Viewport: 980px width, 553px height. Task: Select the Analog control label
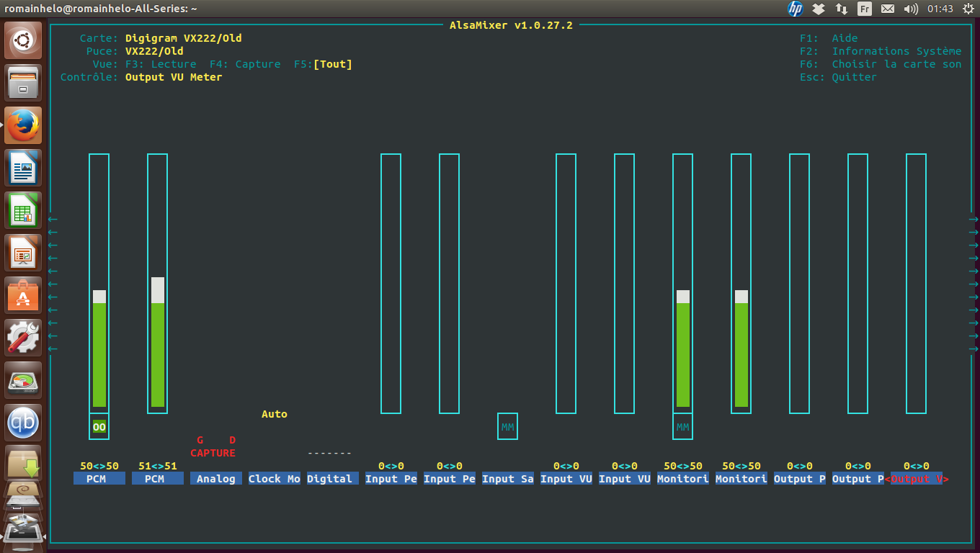pos(216,479)
